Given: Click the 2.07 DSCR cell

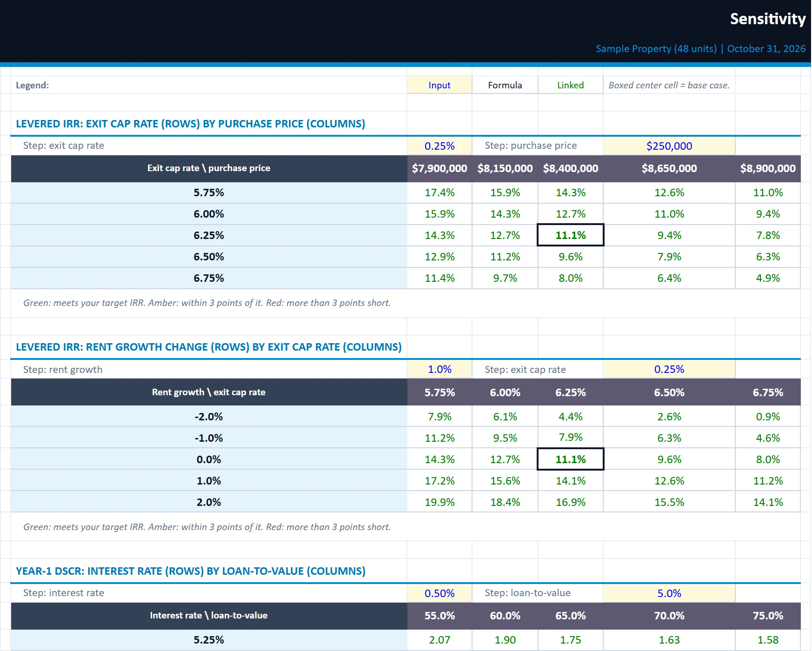Looking at the screenshot, I should 439,640.
